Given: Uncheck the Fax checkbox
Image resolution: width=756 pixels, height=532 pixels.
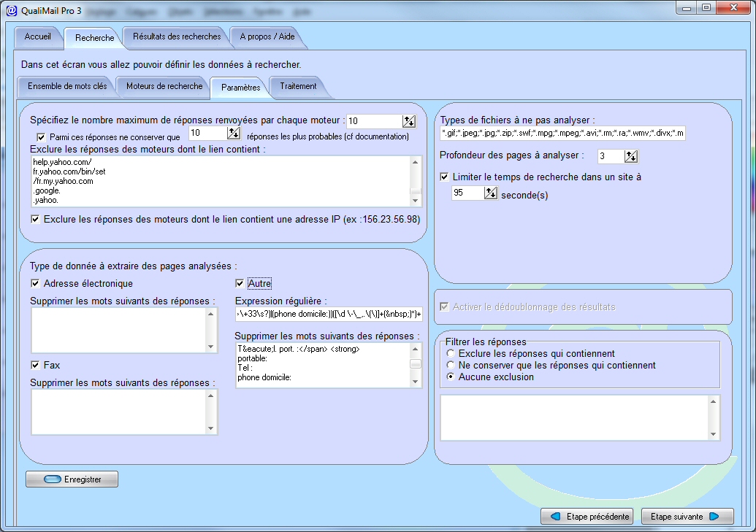Looking at the screenshot, I should (35, 365).
